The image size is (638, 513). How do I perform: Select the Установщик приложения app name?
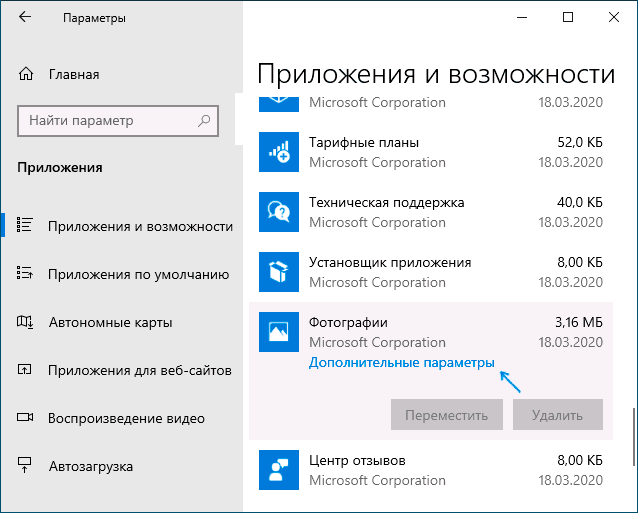coord(390,262)
